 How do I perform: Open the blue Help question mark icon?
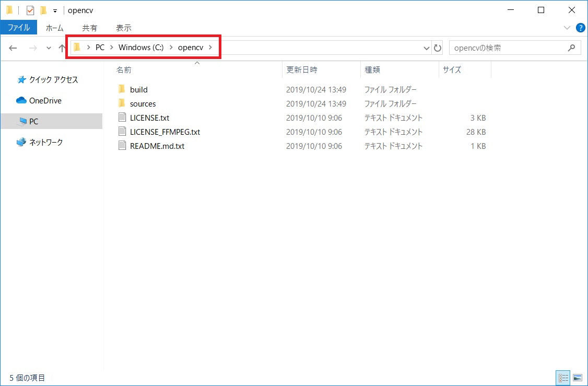[x=580, y=28]
